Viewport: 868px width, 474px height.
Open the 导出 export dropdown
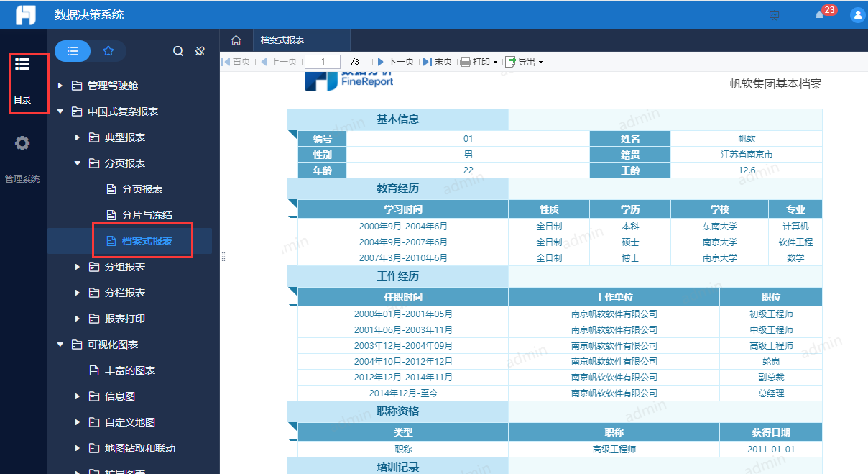(x=524, y=62)
